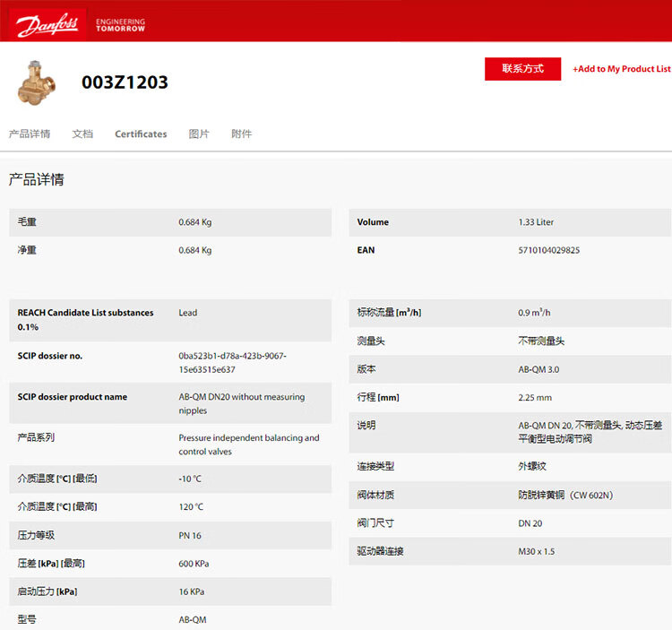Click the maximum temperature value 120 °C
Viewport: 672px width, 630px height.
(x=191, y=506)
